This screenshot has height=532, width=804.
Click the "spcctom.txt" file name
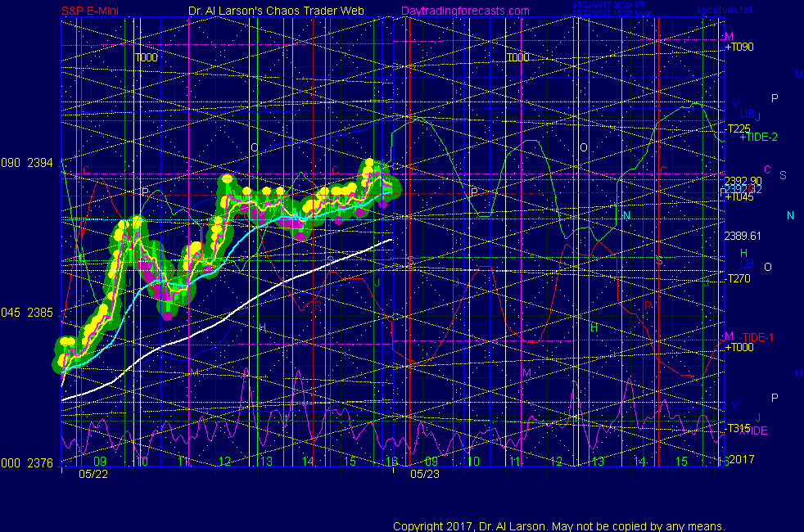pos(724,10)
